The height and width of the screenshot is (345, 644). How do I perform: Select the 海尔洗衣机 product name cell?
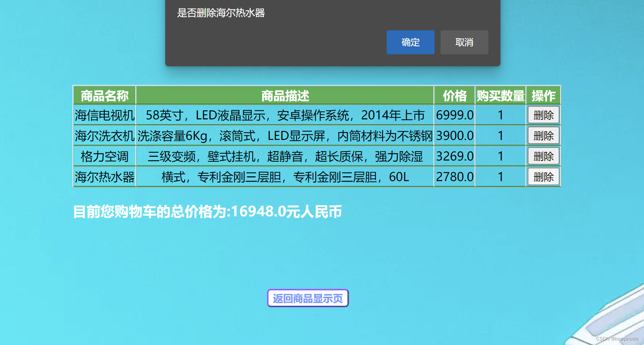coord(104,136)
